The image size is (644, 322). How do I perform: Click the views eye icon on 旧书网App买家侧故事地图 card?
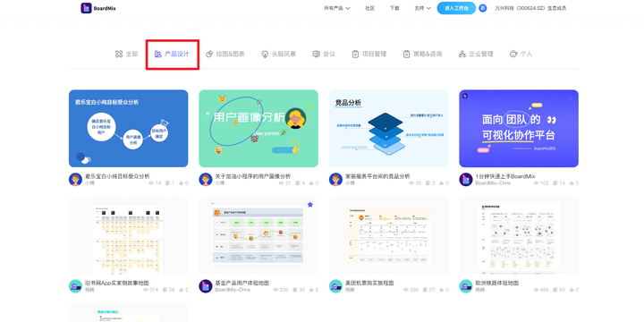point(146,290)
